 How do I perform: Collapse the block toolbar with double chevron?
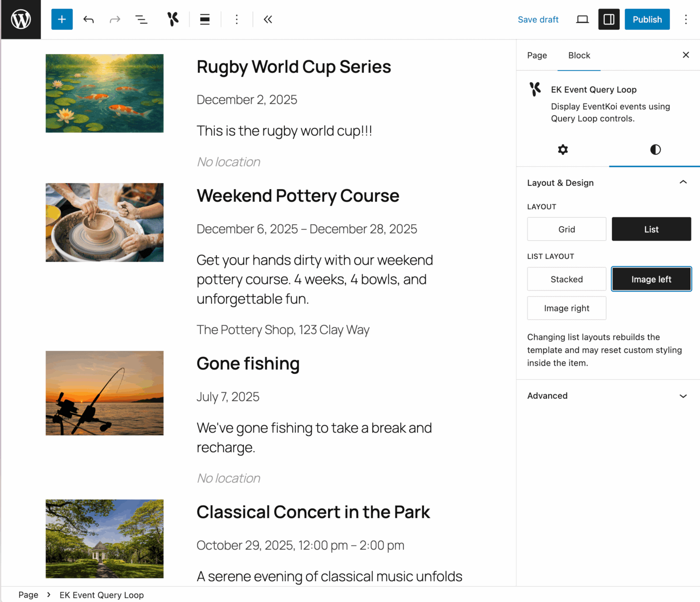click(268, 20)
